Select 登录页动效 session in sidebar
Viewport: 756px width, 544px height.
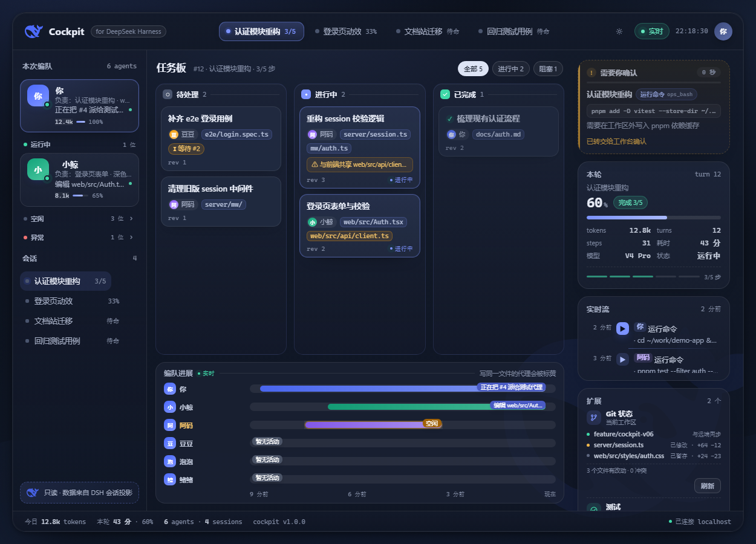(x=72, y=301)
